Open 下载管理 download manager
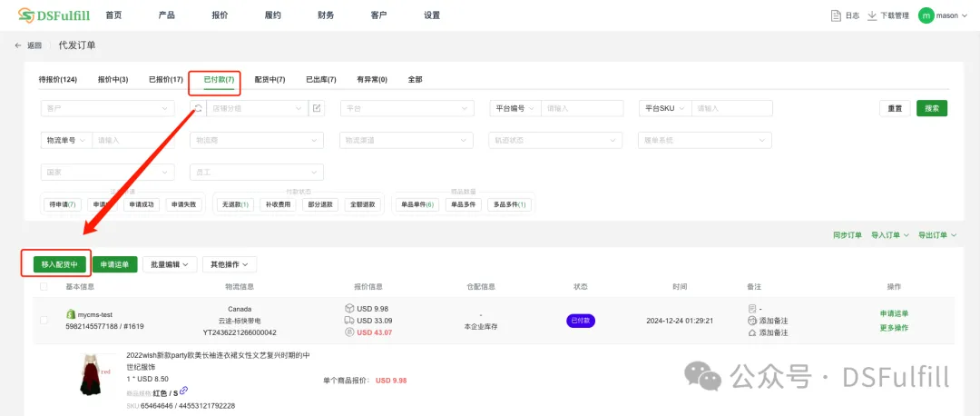 point(872,15)
